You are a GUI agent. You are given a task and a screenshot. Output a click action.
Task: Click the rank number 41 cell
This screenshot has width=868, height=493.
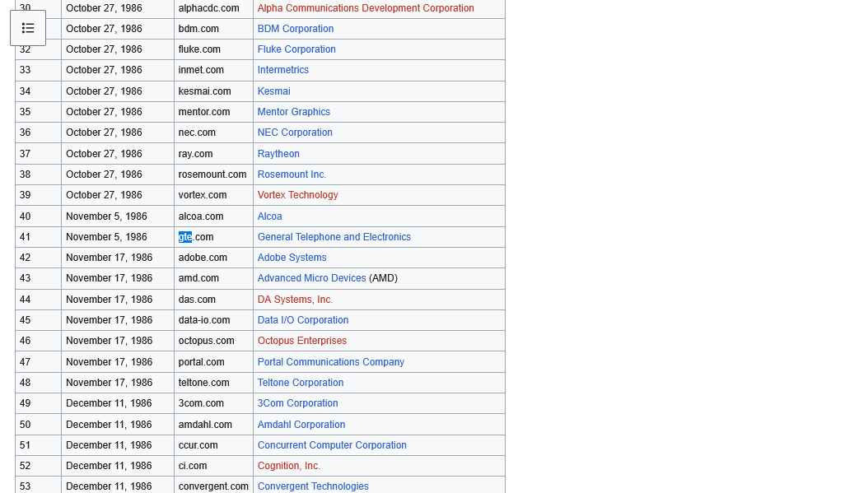point(38,237)
